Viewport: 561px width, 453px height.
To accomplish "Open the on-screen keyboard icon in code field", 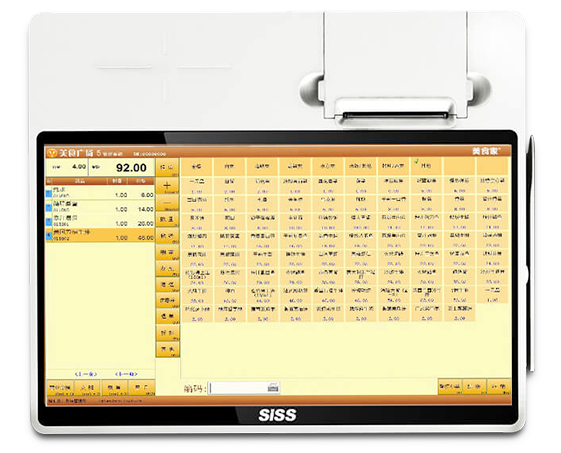I will [273, 388].
